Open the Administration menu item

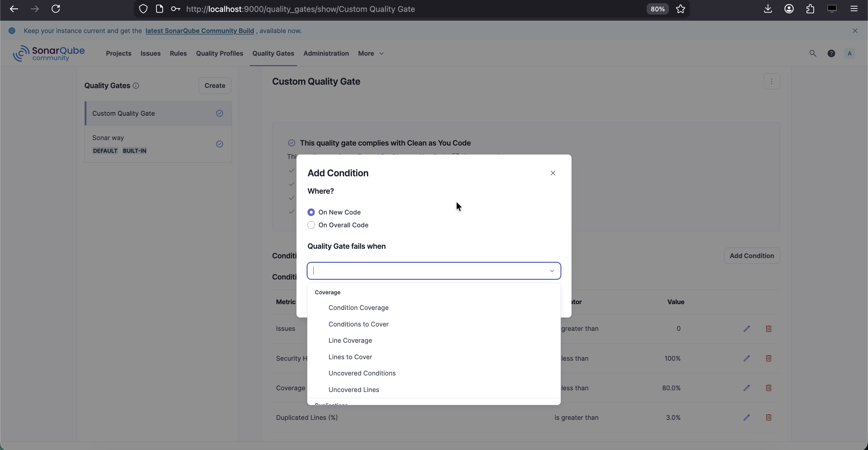[326, 53]
